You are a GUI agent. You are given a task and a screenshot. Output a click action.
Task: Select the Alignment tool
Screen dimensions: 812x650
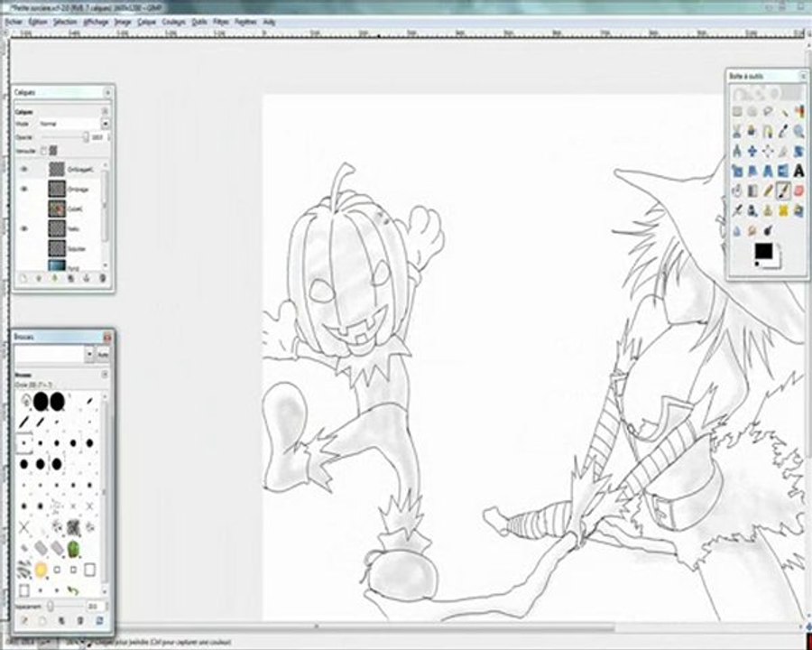[x=768, y=151]
